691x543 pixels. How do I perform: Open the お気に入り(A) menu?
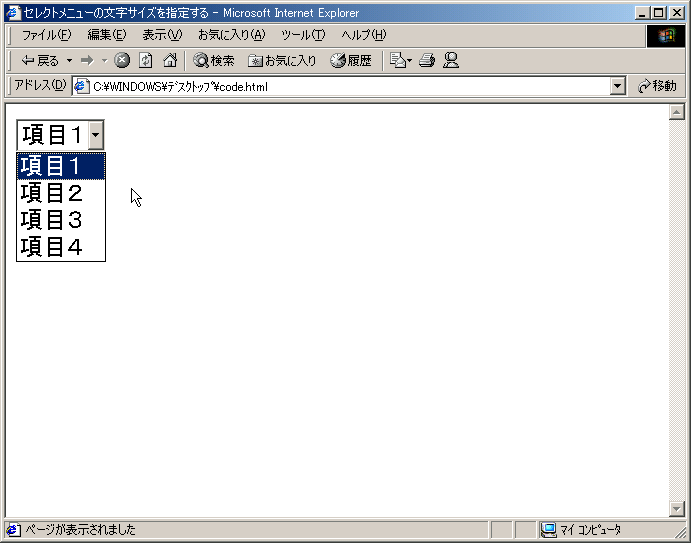click(x=231, y=35)
